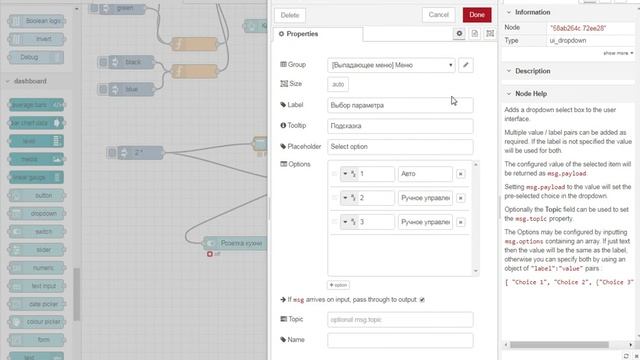Viewport: 640px width, 360px height.
Task: Add a new option with +option
Action: point(338,285)
